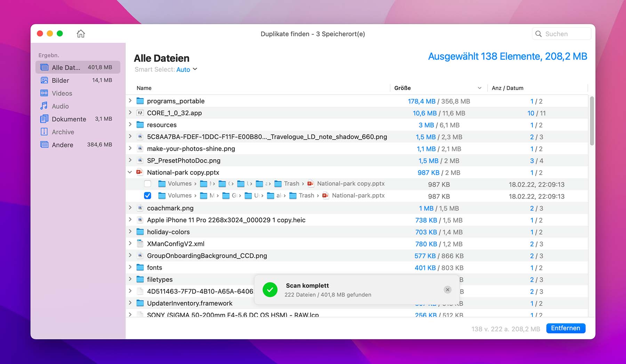Click the magnifying glass search icon
The width and height of the screenshot is (626, 364).
tap(538, 34)
